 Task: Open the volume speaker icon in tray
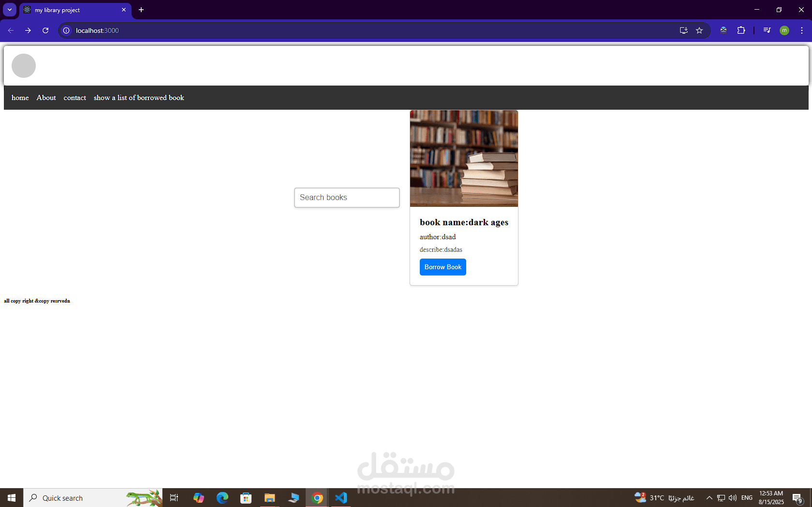[x=733, y=498]
